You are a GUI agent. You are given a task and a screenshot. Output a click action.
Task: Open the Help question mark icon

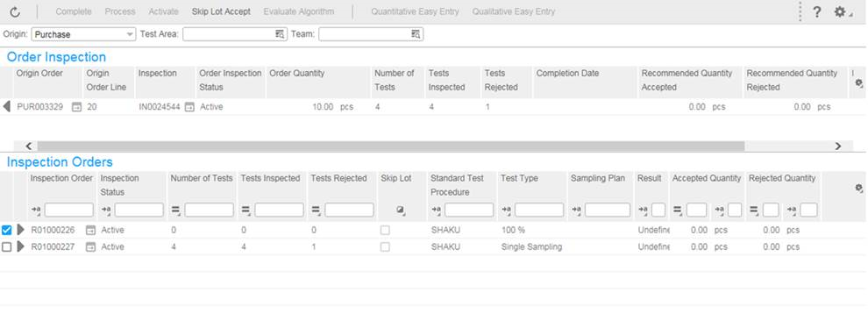point(816,12)
